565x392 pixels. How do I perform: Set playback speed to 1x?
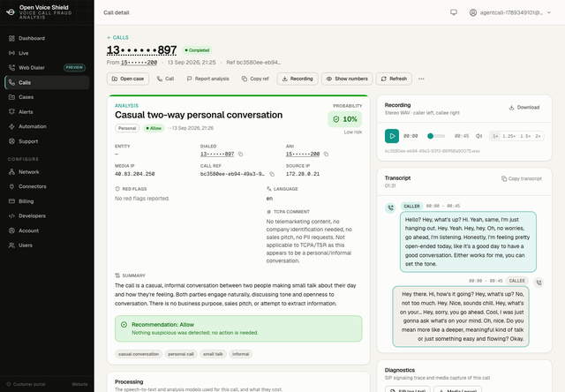(x=495, y=136)
